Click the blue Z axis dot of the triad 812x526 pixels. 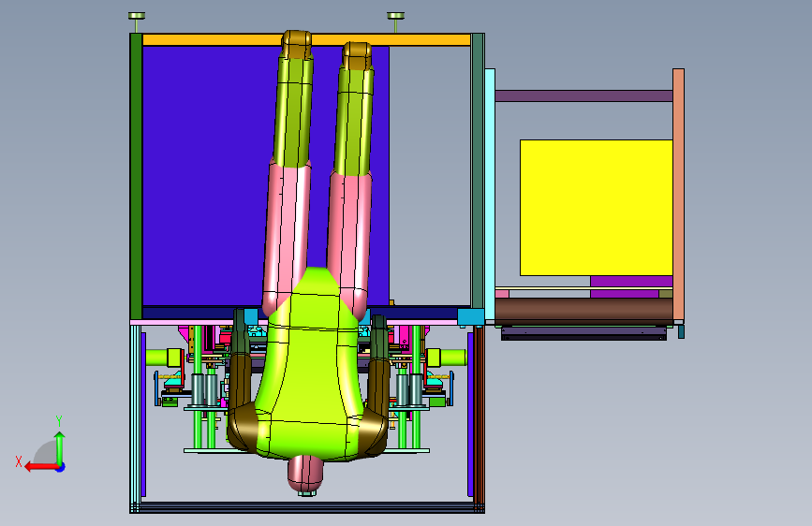pyautogui.click(x=61, y=467)
